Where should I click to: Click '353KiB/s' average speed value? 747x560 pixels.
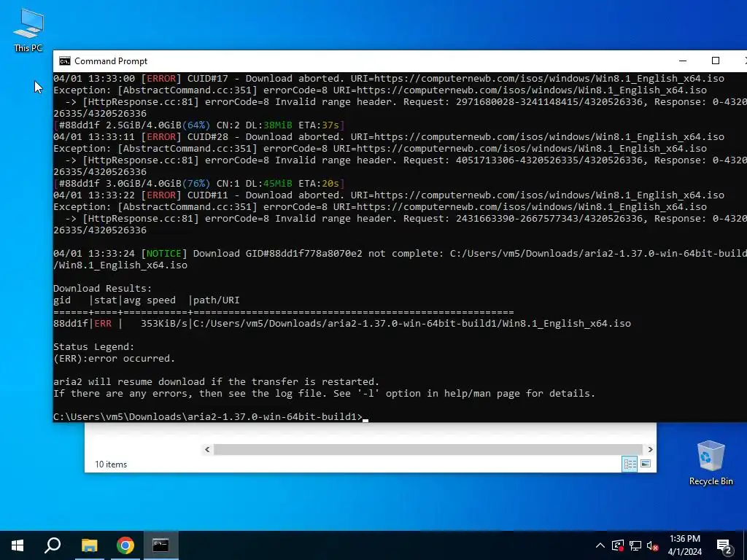click(164, 323)
